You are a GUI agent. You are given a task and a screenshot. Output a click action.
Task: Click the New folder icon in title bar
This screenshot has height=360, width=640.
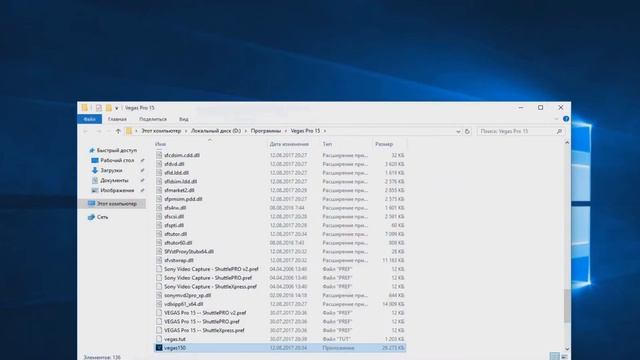108,108
